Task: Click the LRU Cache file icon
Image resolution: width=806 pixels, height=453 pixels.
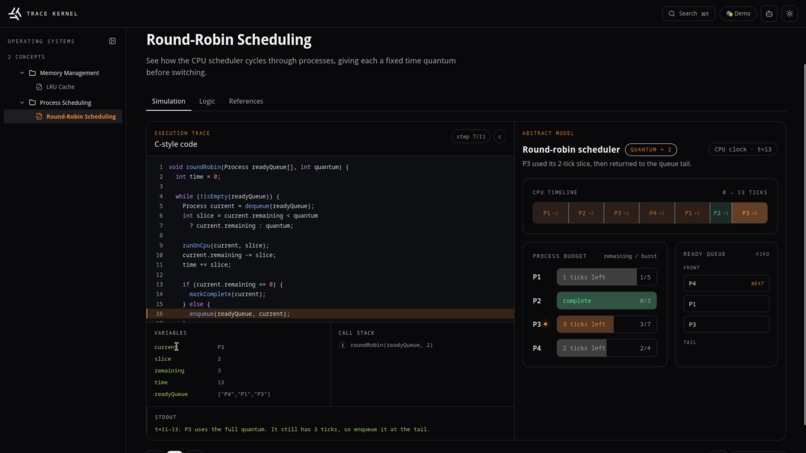Action: [39, 87]
